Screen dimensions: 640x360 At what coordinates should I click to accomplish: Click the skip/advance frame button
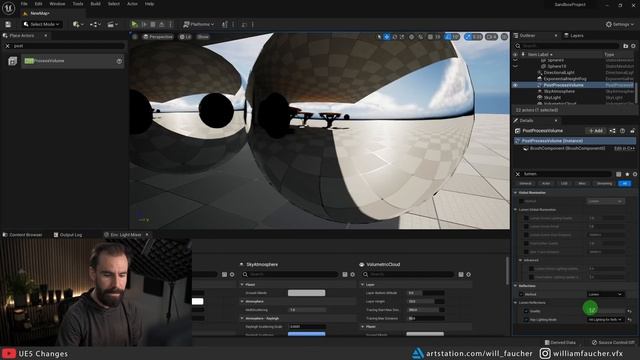click(144, 24)
